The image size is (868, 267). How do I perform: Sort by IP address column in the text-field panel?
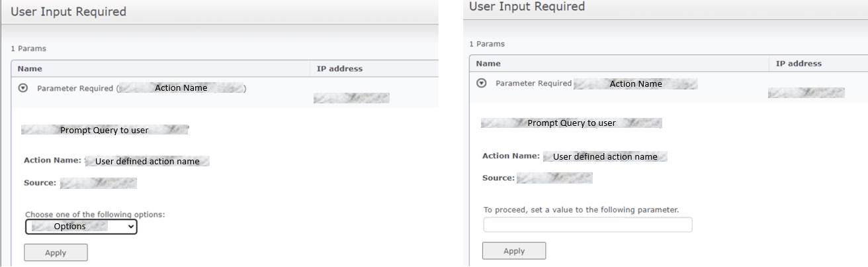(799, 64)
